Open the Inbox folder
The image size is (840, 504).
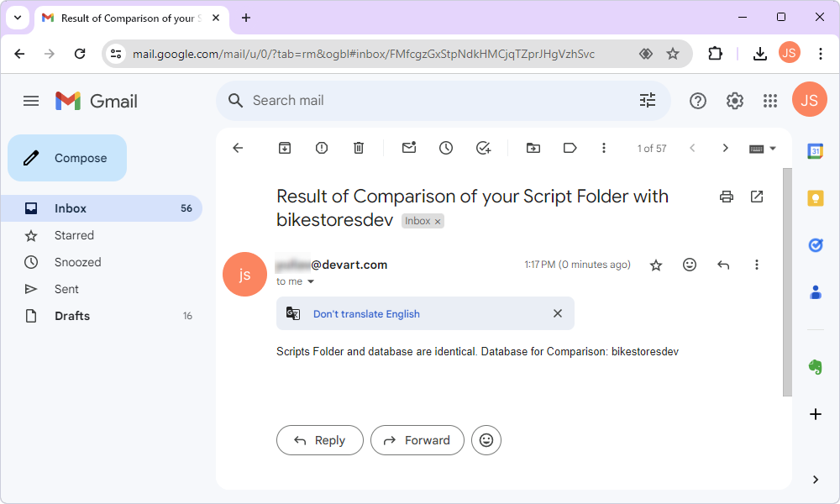[102, 208]
